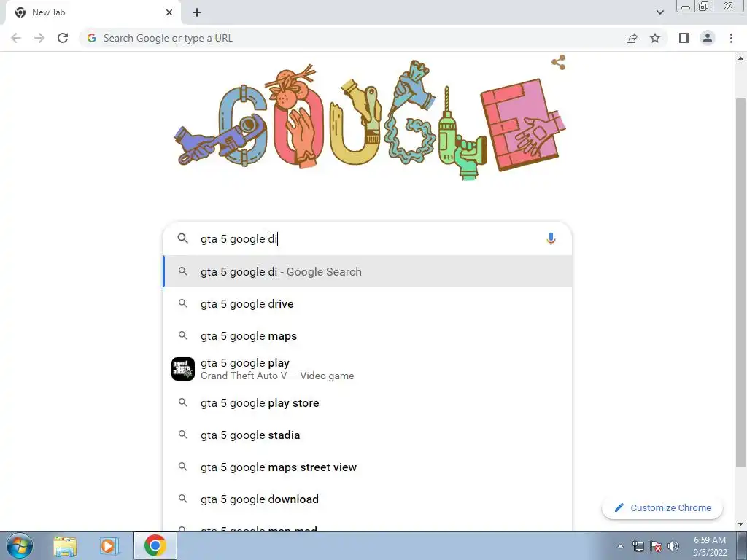Open the Labor Day Google doodle
Image resolution: width=747 pixels, height=560 pixels.
point(369,120)
